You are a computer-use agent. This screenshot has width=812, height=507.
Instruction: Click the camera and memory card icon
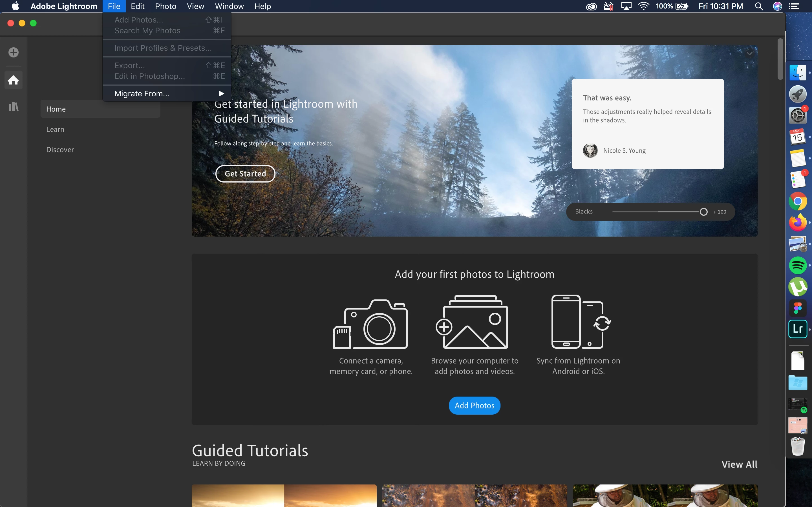click(x=370, y=324)
